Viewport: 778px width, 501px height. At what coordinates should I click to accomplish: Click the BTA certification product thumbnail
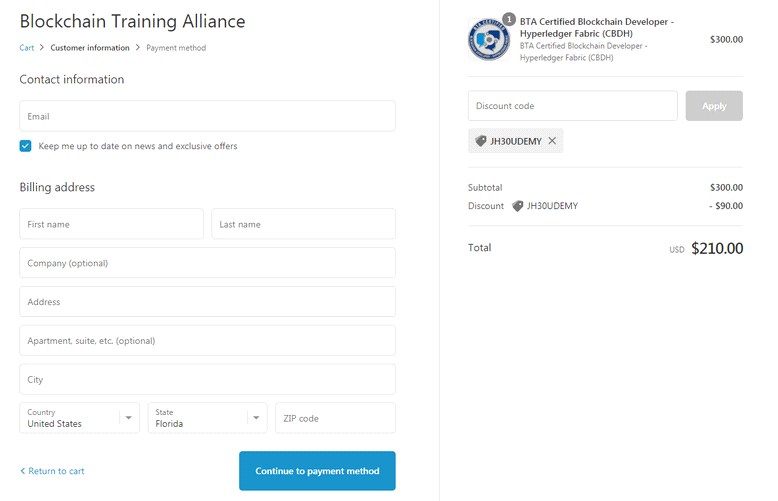(489, 40)
